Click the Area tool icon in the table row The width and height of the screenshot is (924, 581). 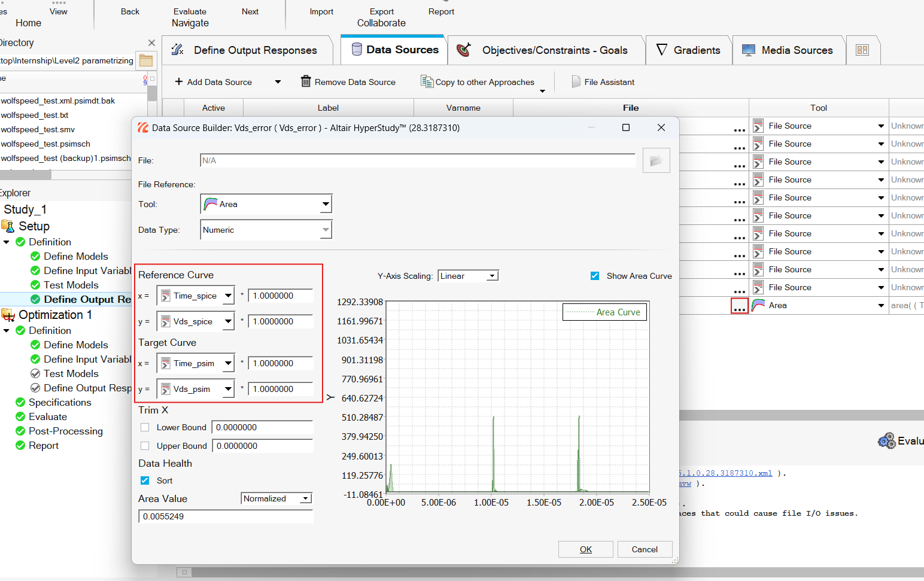[758, 305]
